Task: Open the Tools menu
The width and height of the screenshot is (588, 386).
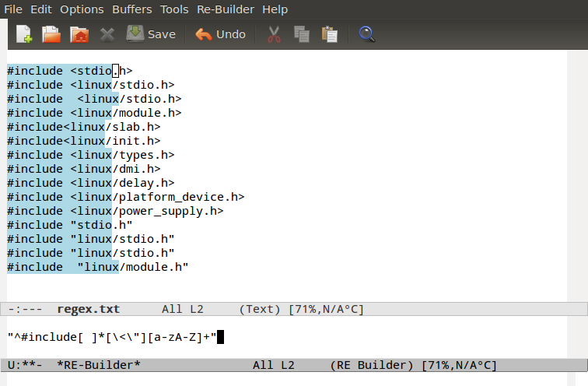Action: point(174,9)
